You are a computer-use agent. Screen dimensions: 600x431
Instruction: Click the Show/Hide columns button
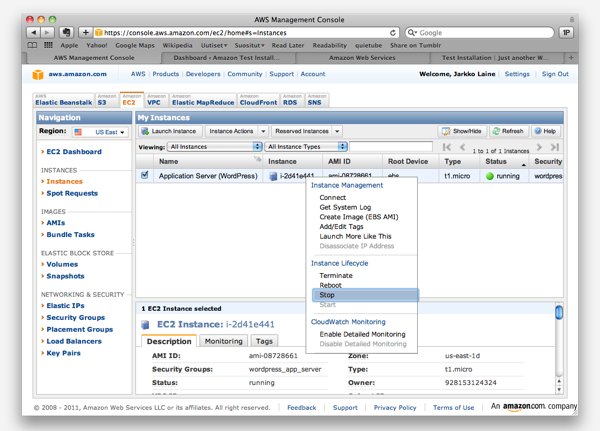coord(464,131)
